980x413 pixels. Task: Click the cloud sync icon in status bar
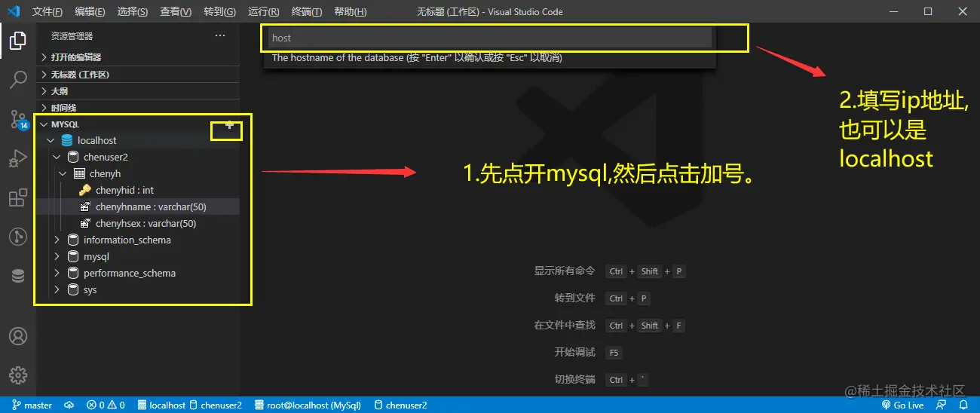(x=69, y=405)
